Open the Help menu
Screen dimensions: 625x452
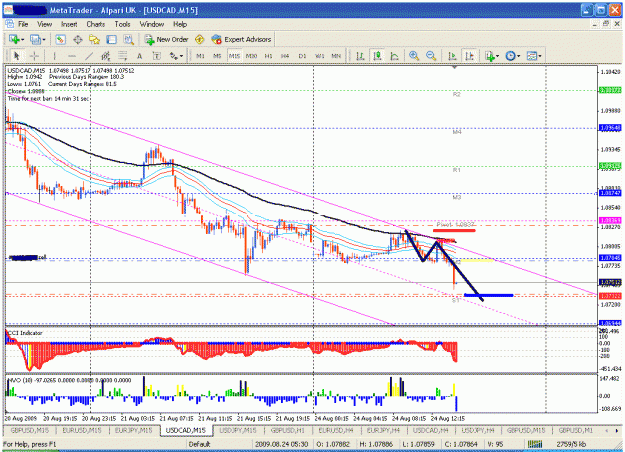coord(180,24)
